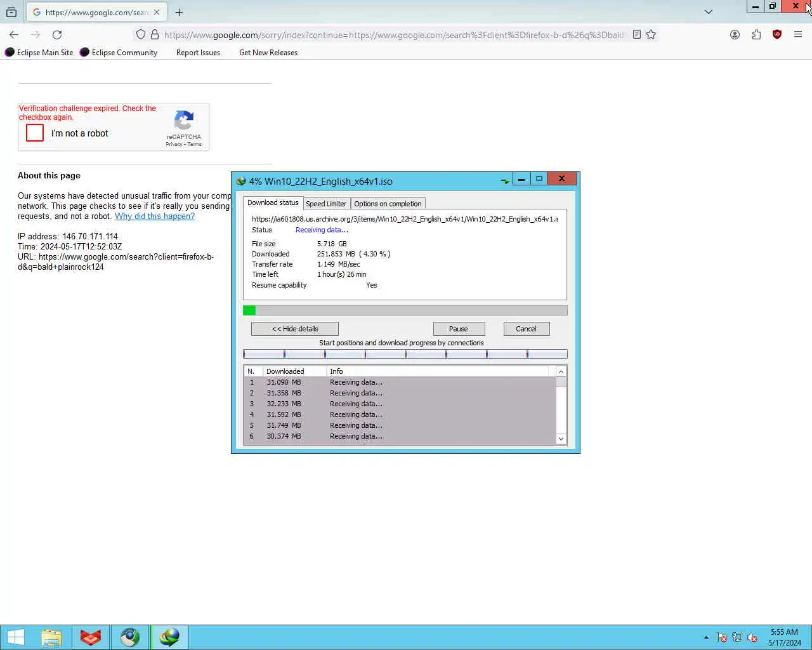Screen dimensions: 812x650
Task: Open reCAPTCHA Terms link
Action: (195, 145)
